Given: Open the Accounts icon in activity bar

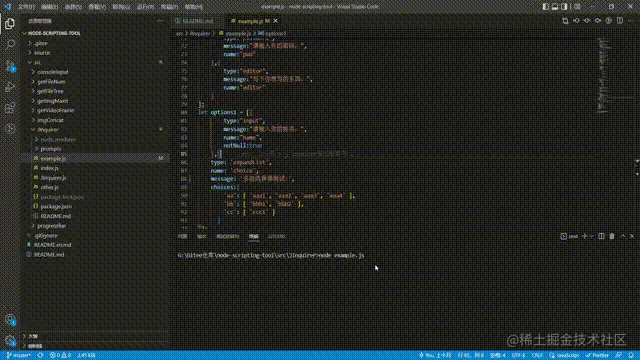Looking at the screenshot, I should tap(10, 319).
